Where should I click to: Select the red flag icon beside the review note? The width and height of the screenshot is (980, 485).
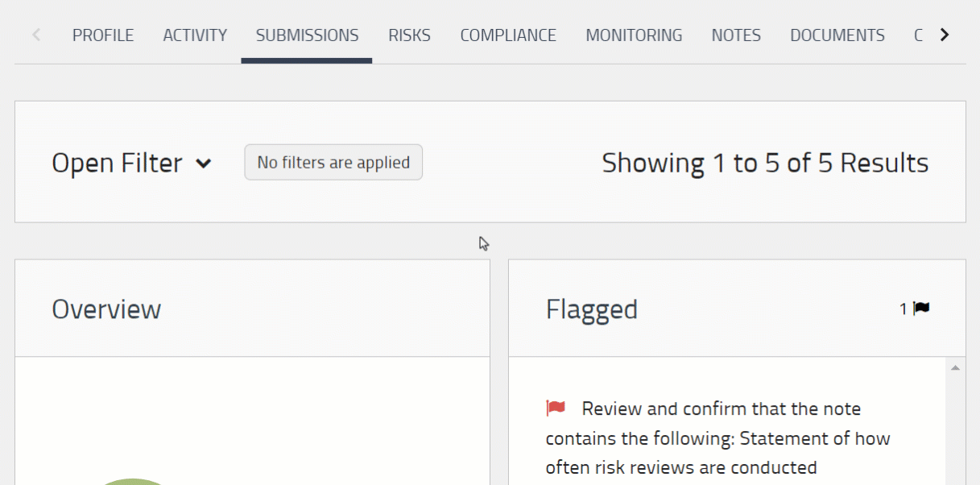click(x=556, y=408)
